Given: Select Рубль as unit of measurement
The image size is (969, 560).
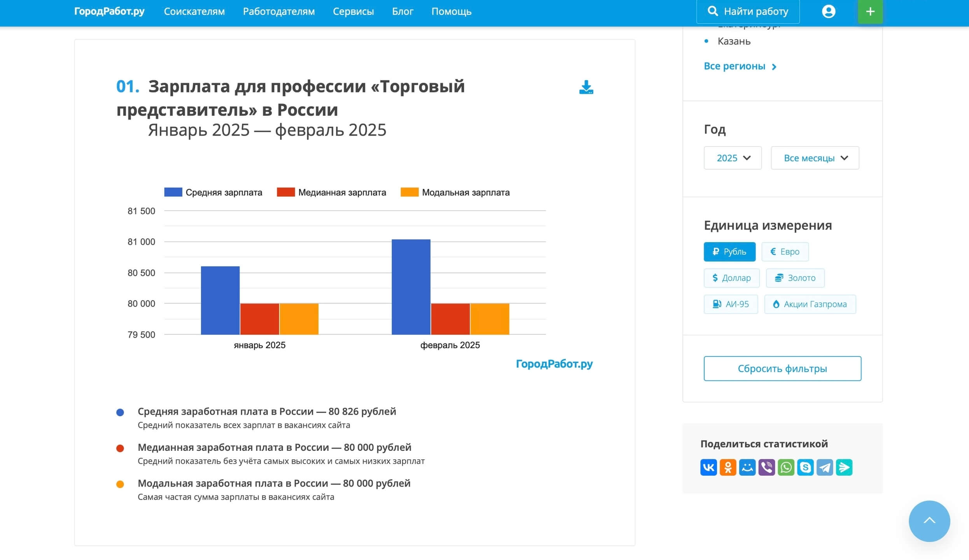Looking at the screenshot, I should click(x=729, y=252).
